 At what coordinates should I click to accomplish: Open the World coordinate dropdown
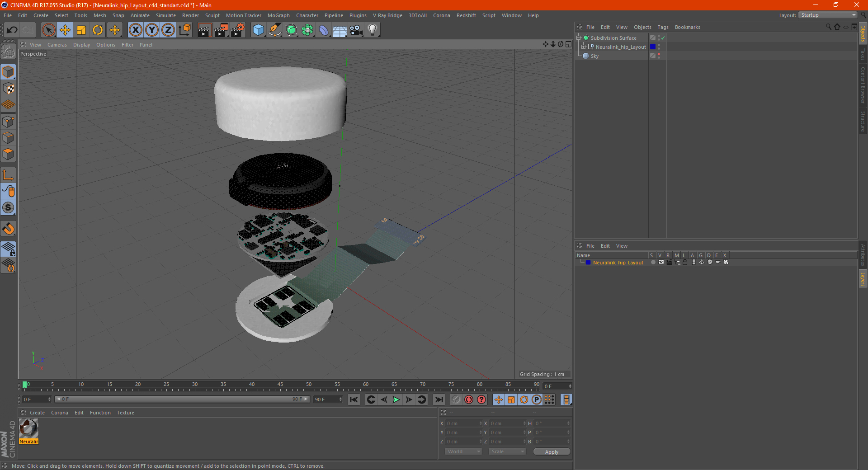tap(463, 451)
